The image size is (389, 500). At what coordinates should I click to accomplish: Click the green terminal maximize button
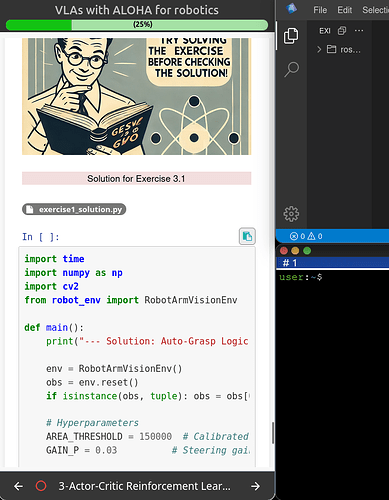(307, 250)
